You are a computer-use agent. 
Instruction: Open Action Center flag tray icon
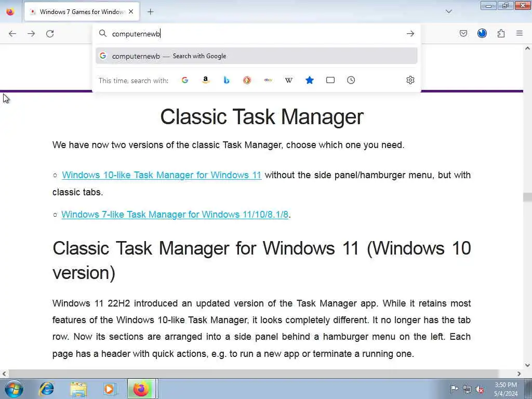pos(454,389)
